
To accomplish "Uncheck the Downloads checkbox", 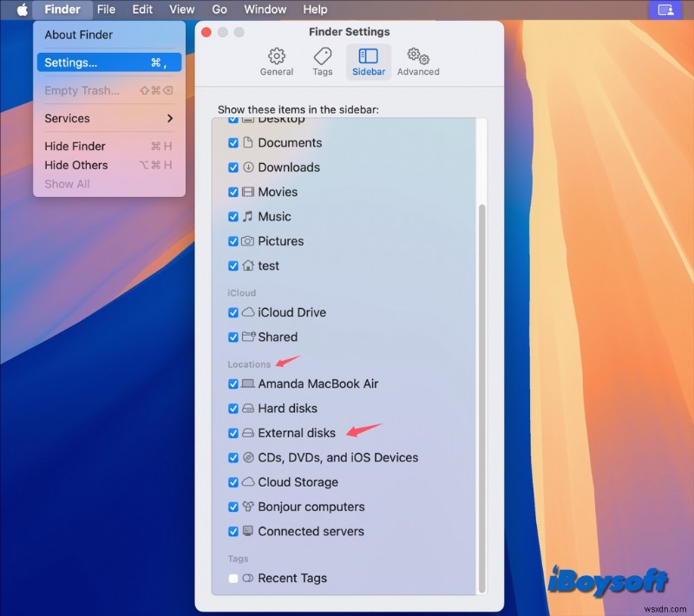I will (233, 167).
